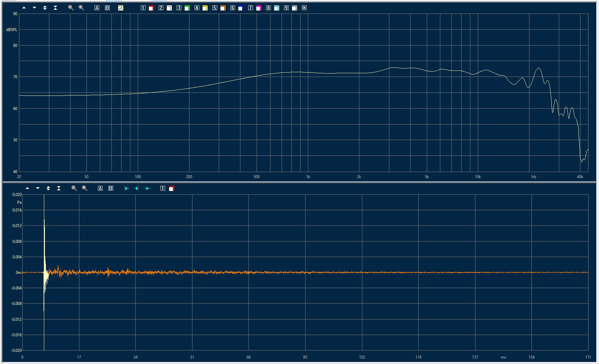Toggle overlay 7 in frequency graph toolbar

251,8
